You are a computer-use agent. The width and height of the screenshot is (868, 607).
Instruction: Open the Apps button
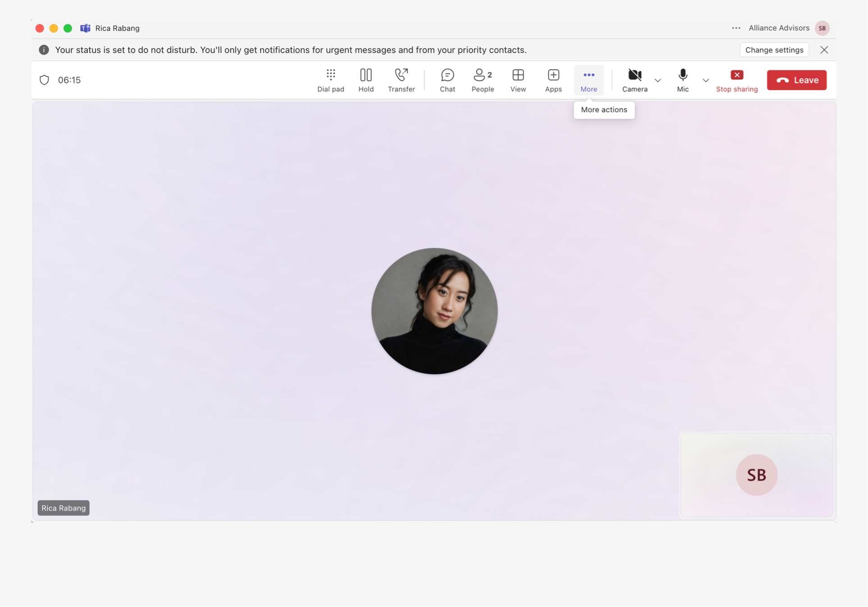553,80
